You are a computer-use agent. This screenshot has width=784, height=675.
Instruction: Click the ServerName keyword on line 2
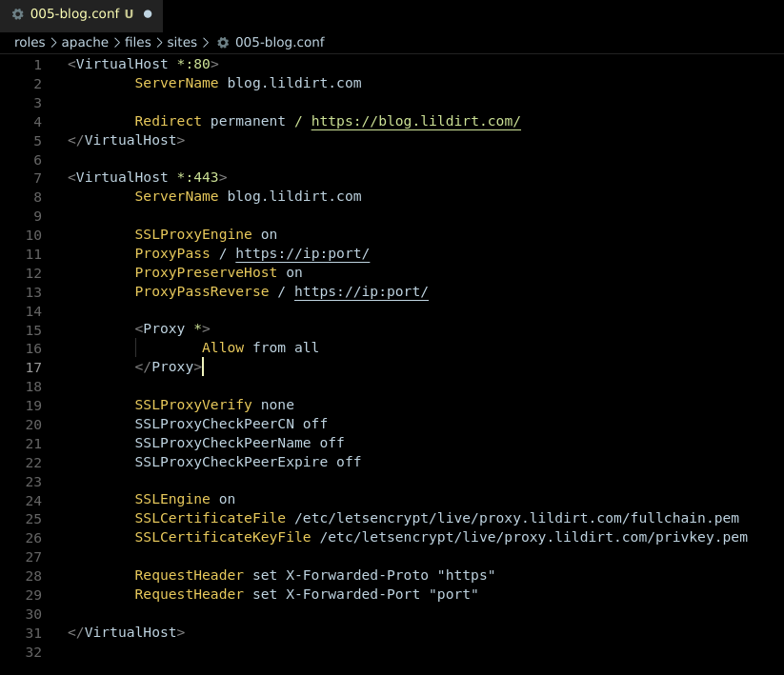(x=176, y=83)
